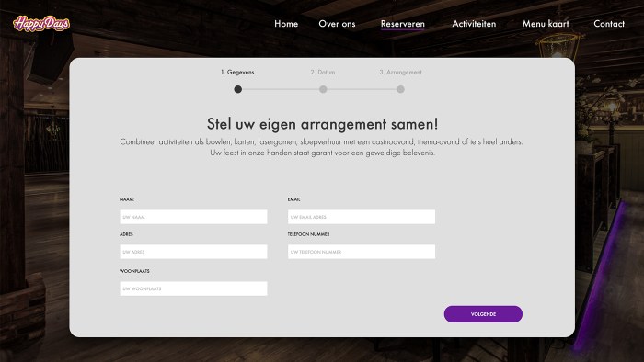Click the 'EMAIL:' field label
The width and height of the screenshot is (644, 362).
[293, 199]
